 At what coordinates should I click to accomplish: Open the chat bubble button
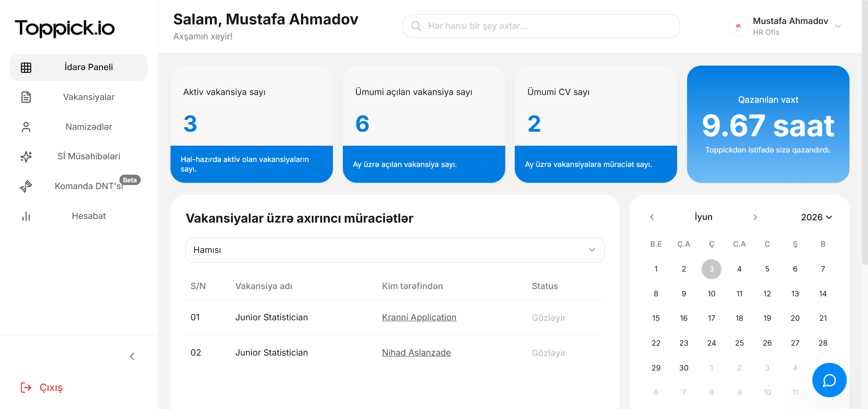coord(829,380)
